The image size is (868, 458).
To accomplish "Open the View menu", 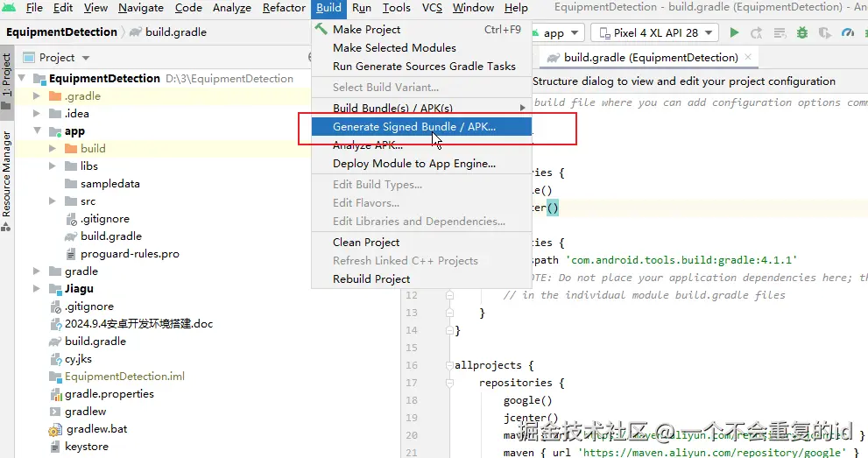I will point(95,8).
